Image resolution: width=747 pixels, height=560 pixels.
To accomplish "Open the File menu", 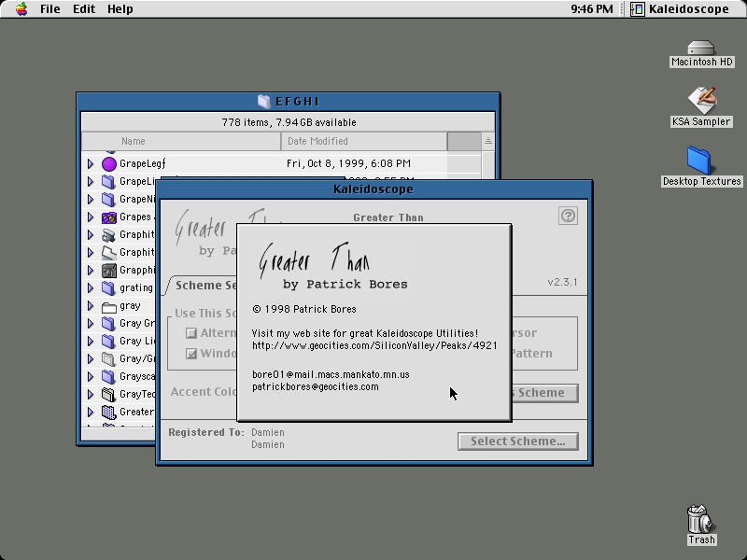I will [x=50, y=9].
